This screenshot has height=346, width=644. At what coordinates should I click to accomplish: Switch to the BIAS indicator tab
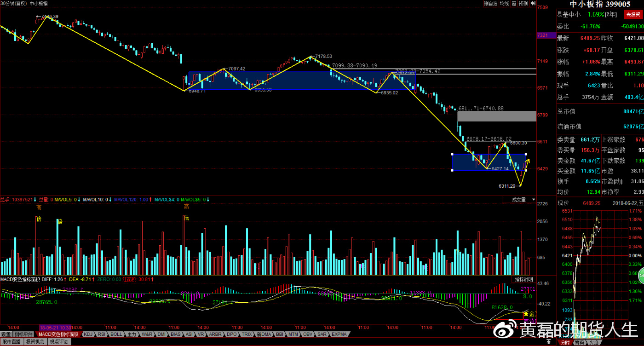tap(176, 334)
